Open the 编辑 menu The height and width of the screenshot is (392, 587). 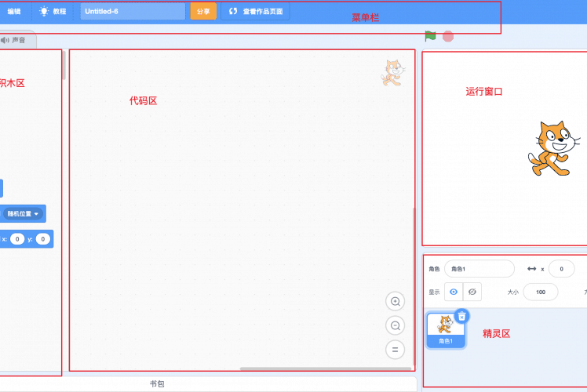(x=14, y=12)
